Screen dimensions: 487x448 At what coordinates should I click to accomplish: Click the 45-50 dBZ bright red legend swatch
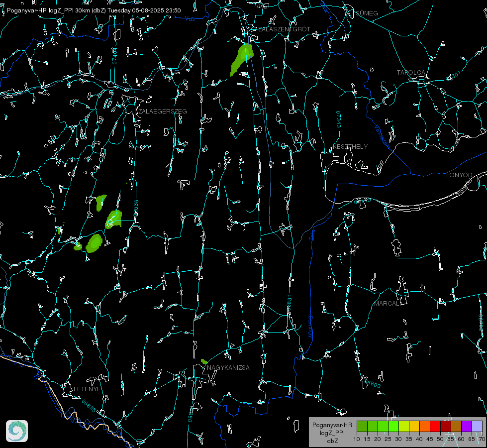point(435,426)
